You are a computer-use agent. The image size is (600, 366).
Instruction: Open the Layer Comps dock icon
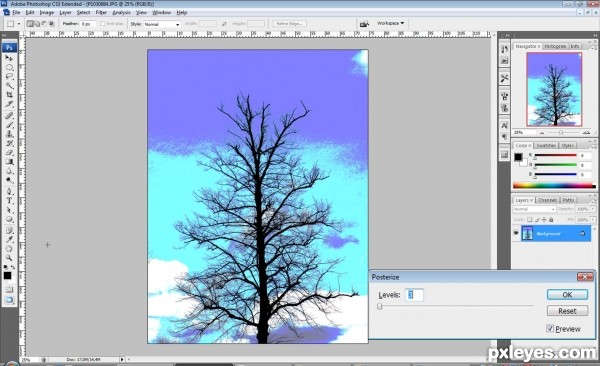pos(504,155)
